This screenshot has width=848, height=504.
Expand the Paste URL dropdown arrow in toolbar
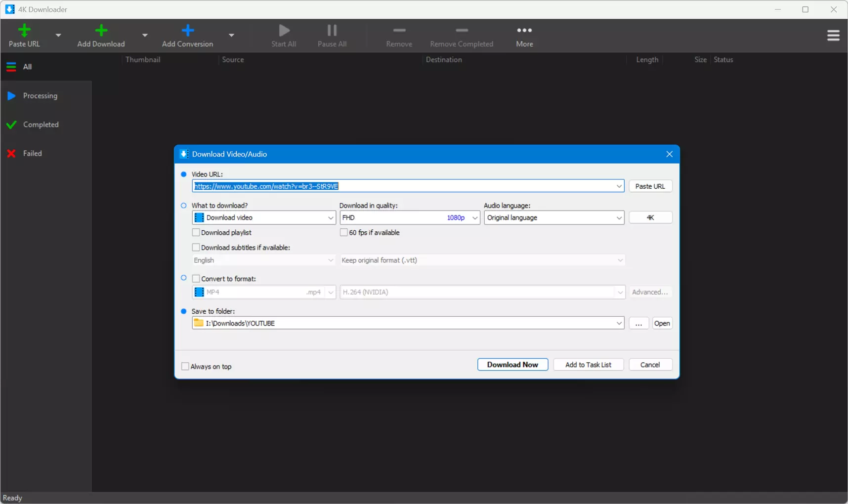pos(58,35)
